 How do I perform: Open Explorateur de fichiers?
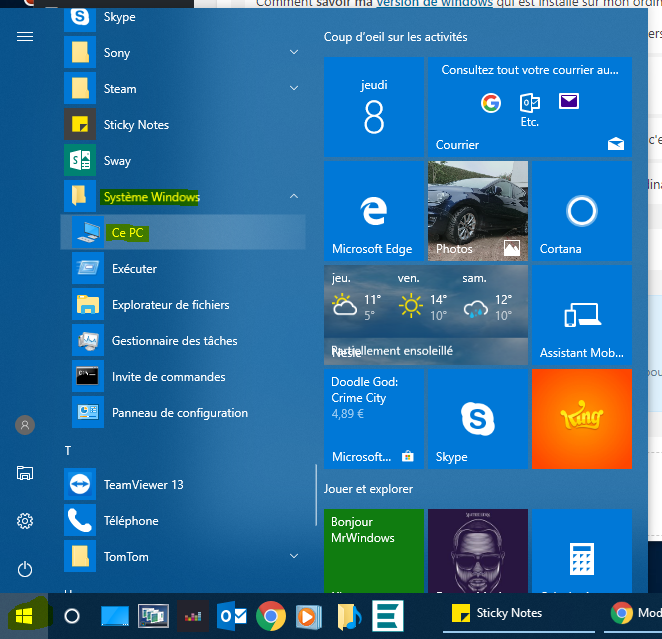coord(183,304)
